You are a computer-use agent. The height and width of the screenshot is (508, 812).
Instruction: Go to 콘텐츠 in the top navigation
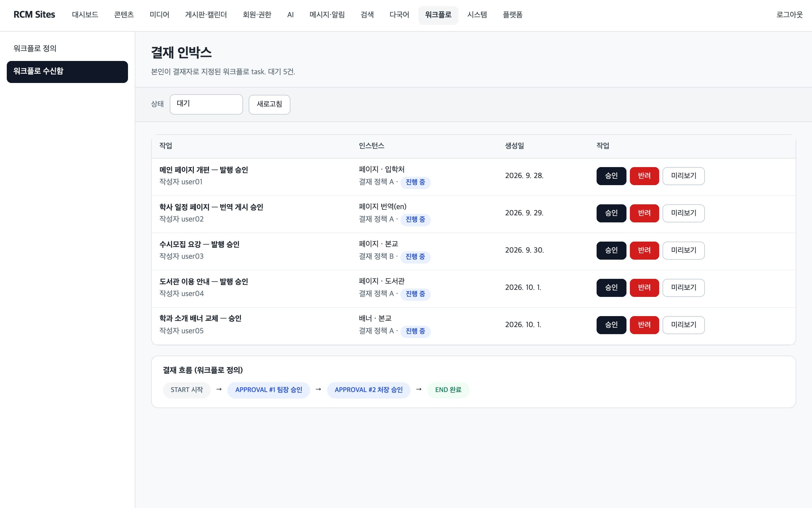click(x=124, y=15)
